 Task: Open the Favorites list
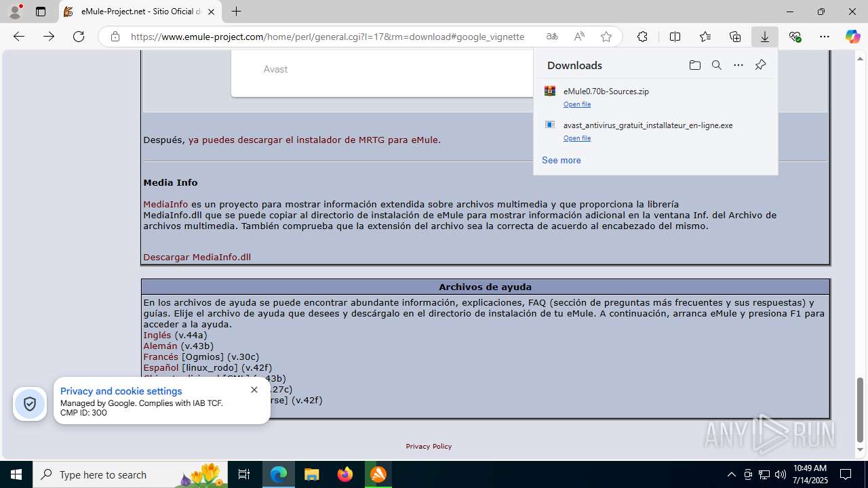705,37
